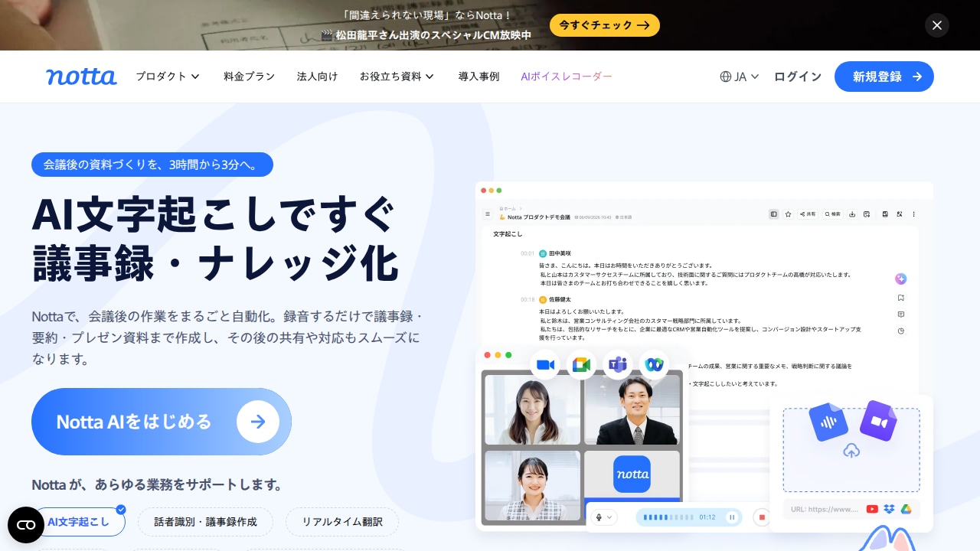980x551 pixels.
Task: Toggle the sidebar layout icon in demo toolbar
Action: pyautogui.click(x=774, y=214)
